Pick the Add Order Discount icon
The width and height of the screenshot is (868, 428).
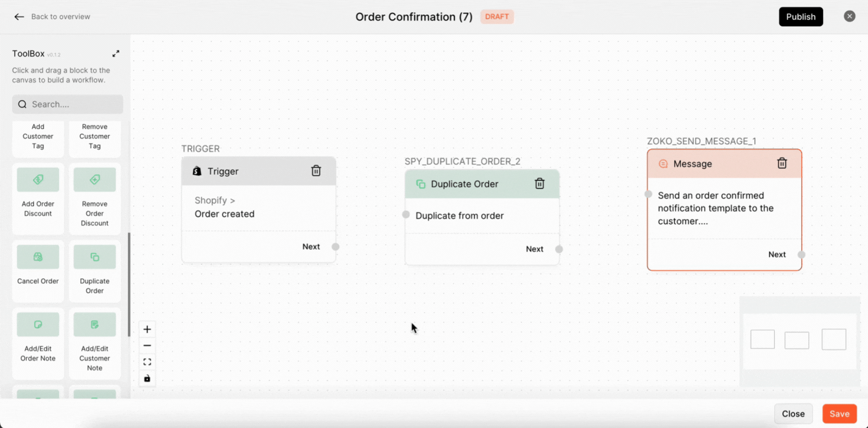38,180
